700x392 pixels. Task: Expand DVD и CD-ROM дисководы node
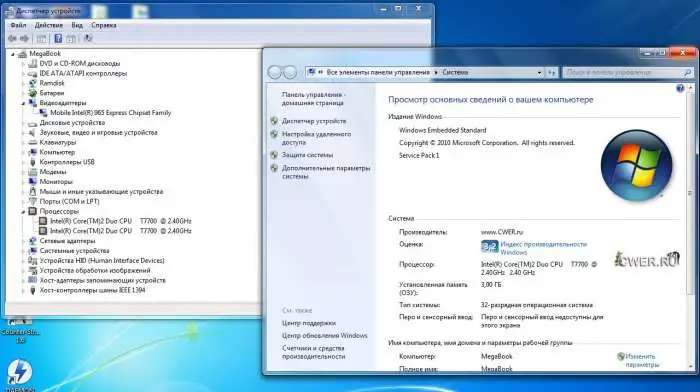tap(23, 64)
